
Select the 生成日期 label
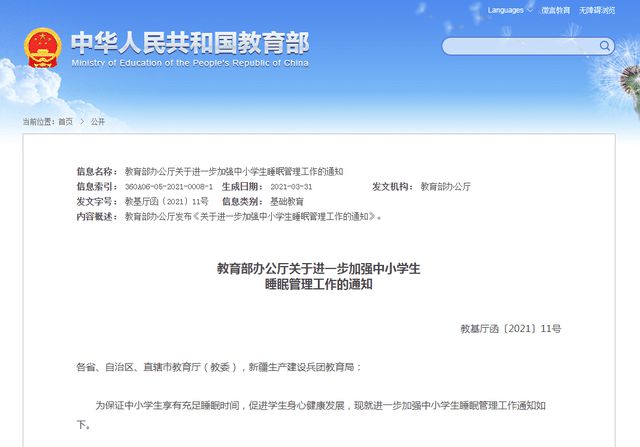tap(242, 187)
